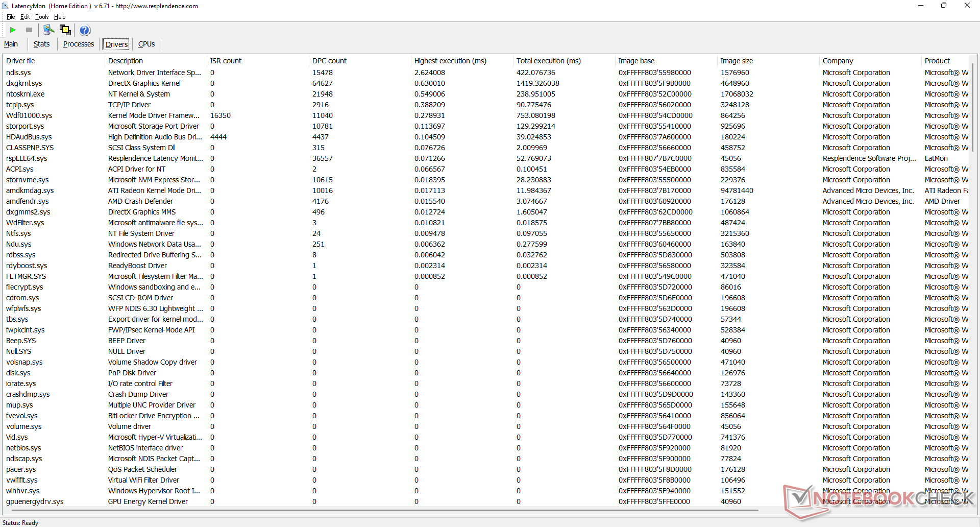The image size is (980, 527).
Task: Open help via blue question mark icon
Action: [x=85, y=30]
